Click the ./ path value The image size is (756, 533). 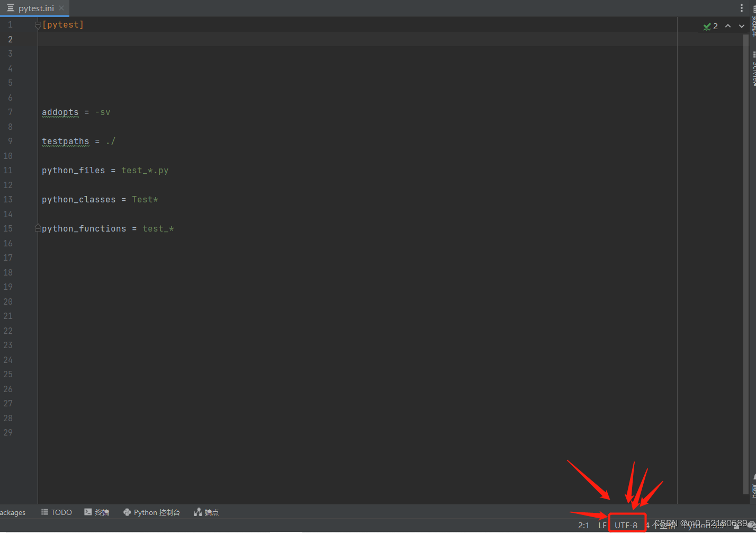click(110, 141)
